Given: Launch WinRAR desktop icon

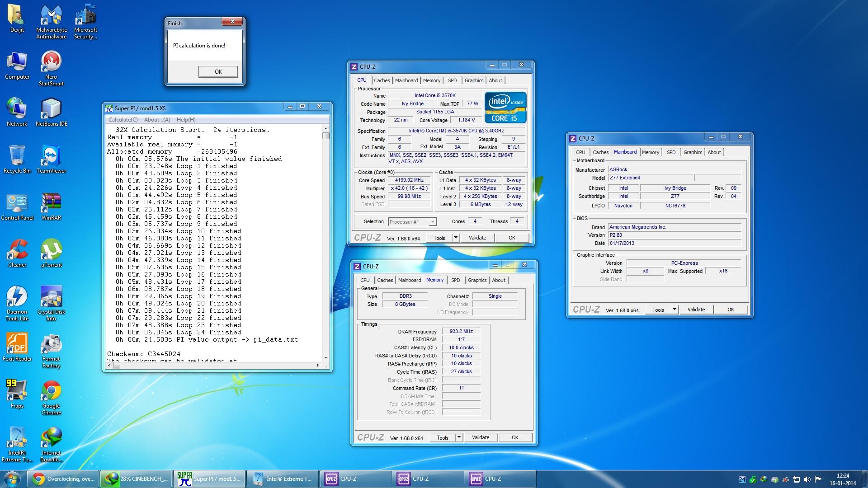Looking at the screenshot, I should point(51,206).
